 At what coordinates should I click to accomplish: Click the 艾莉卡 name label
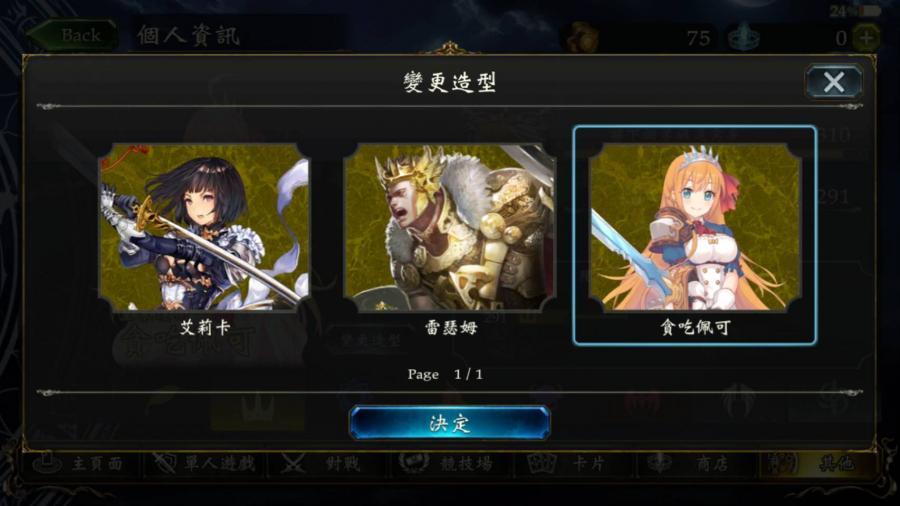[x=205, y=328]
